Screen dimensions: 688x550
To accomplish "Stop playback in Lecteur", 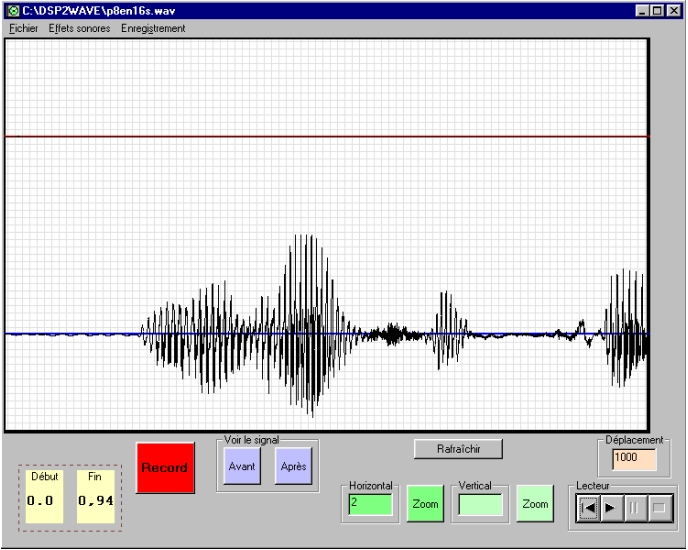I will click(x=659, y=508).
